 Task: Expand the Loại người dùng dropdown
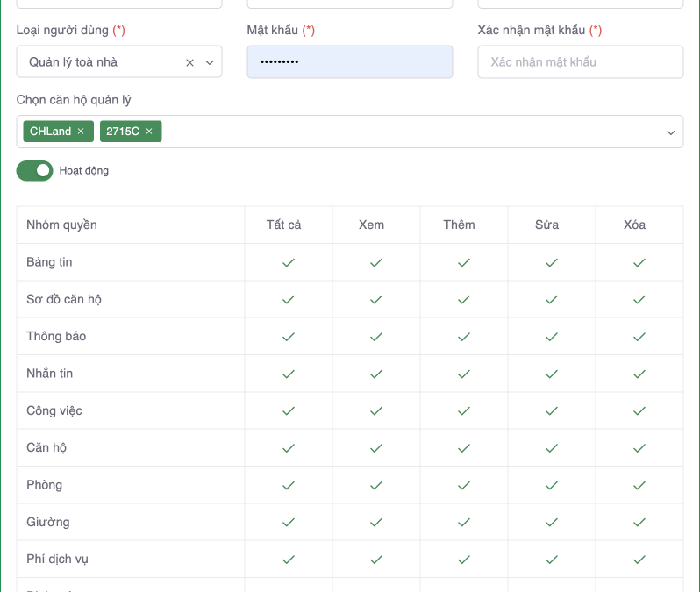(210, 62)
